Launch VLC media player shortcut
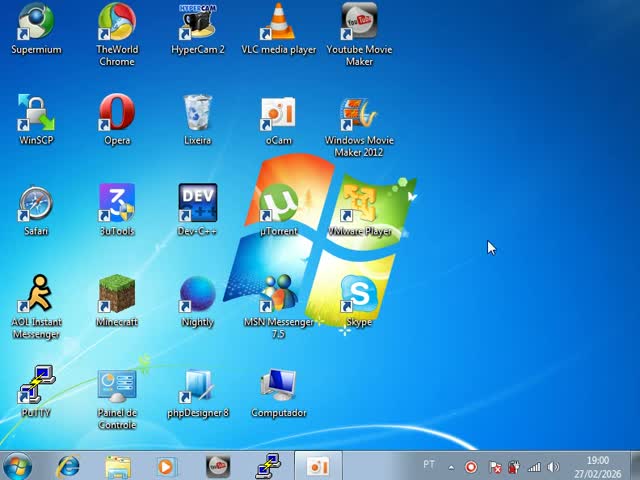 (278, 24)
